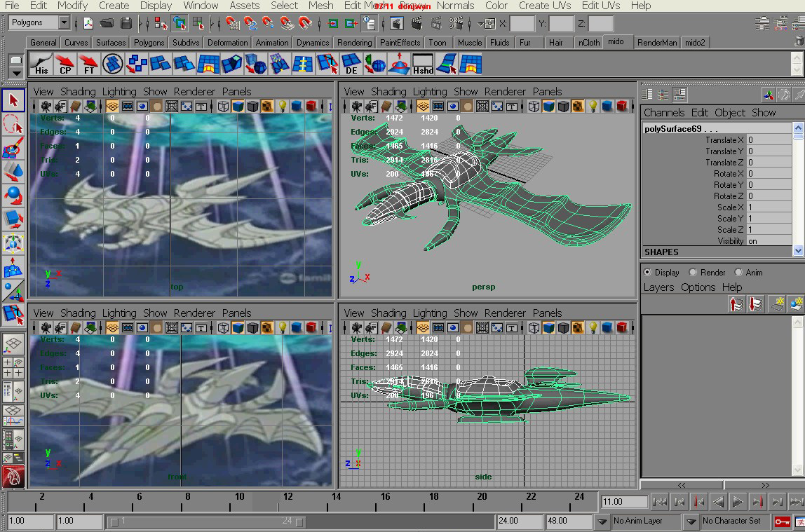Toggle wireframe cube icon in persp panel
Image resolution: width=805 pixels, height=532 pixels.
click(x=534, y=107)
